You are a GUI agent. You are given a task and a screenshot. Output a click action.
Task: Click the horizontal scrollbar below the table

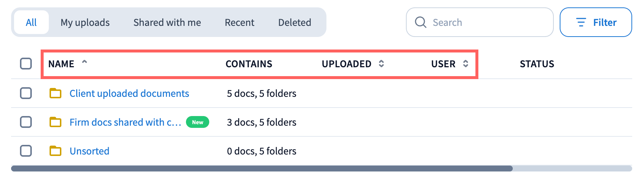[262, 169]
